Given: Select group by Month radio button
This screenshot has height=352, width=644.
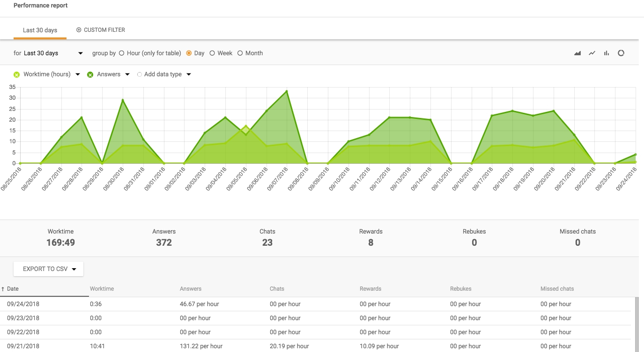Looking at the screenshot, I should pos(240,53).
